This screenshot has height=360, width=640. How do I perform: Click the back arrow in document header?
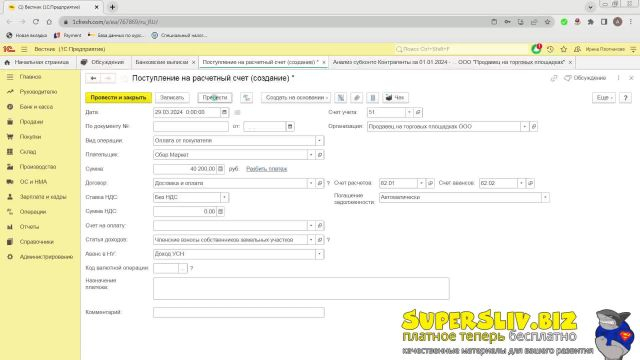pos(93,78)
